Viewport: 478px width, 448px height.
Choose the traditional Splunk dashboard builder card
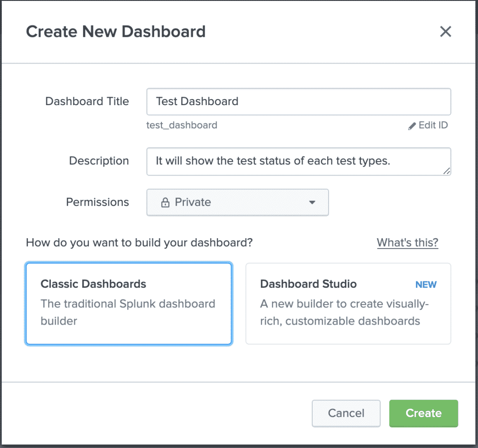tap(128, 303)
